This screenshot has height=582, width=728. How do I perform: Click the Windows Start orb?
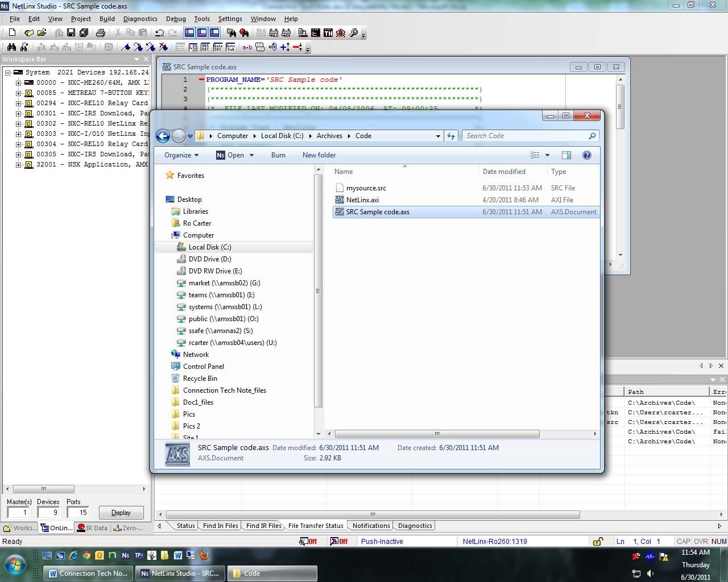pos(15,565)
